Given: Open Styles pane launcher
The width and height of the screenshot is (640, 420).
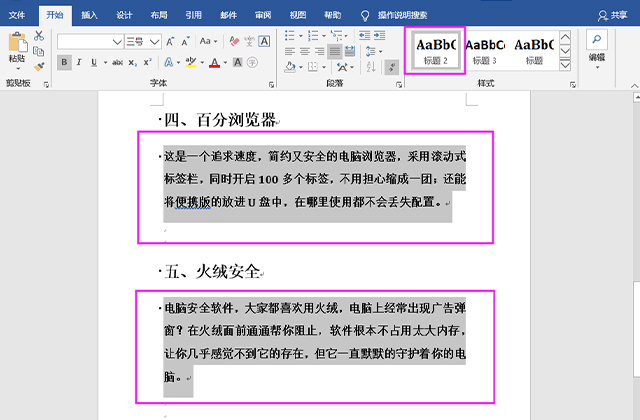Looking at the screenshot, I should (x=573, y=84).
